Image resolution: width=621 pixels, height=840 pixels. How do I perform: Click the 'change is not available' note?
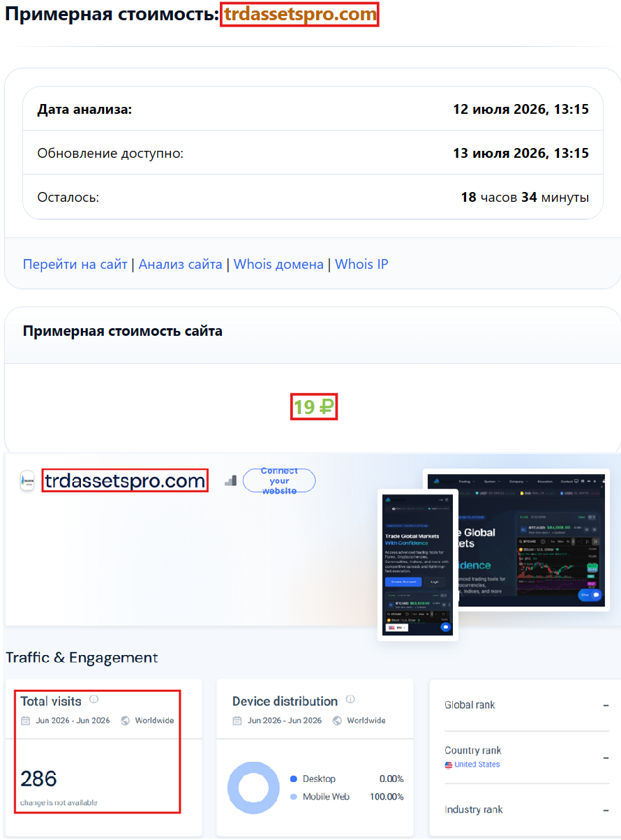click(x=59, y=802)
